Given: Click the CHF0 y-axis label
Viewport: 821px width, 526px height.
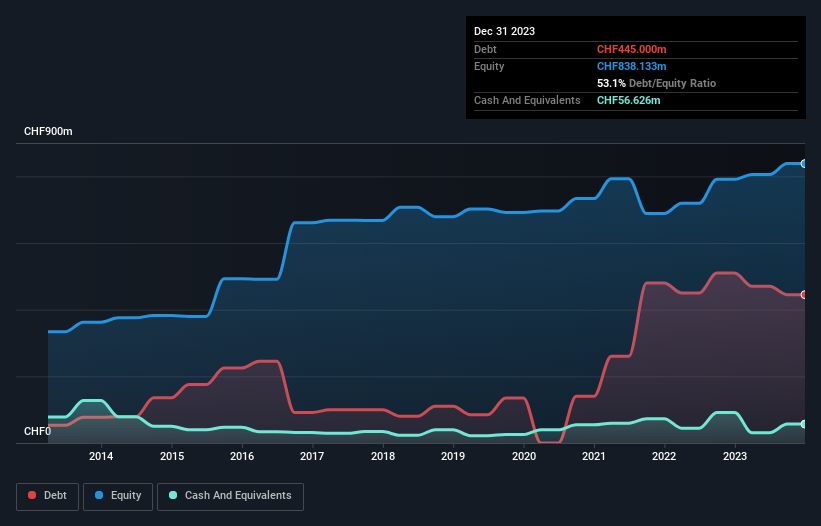Looking at the screenshot, I should (38, 431).
